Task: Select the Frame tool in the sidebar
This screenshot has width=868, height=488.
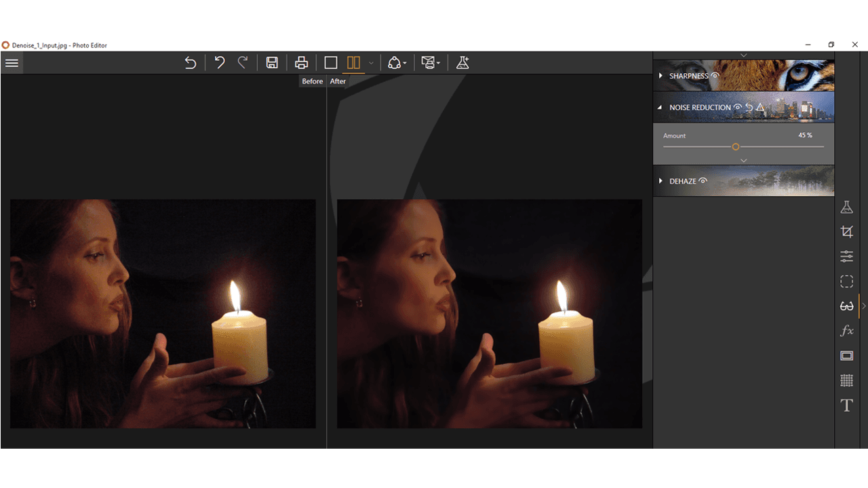Action: click(x=846, y=356)
